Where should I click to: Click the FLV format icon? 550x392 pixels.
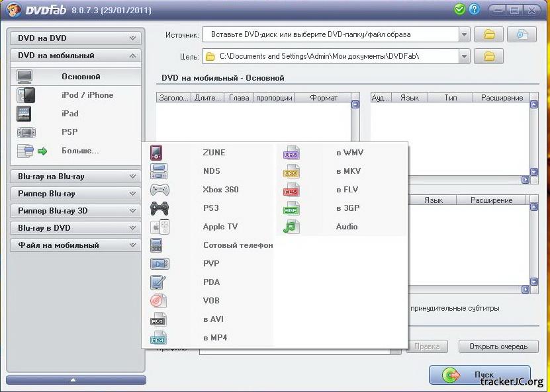[x=292, y=190]
